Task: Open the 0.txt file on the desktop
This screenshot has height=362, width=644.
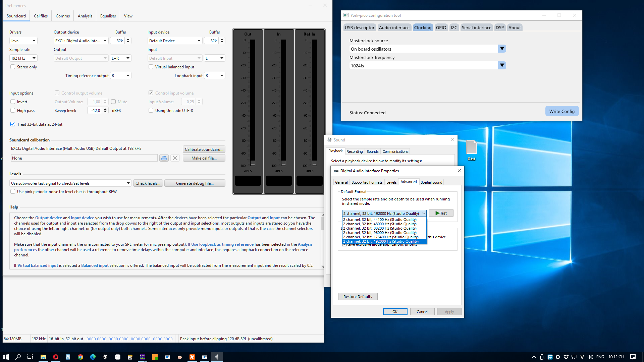Action: pos(472,150)
